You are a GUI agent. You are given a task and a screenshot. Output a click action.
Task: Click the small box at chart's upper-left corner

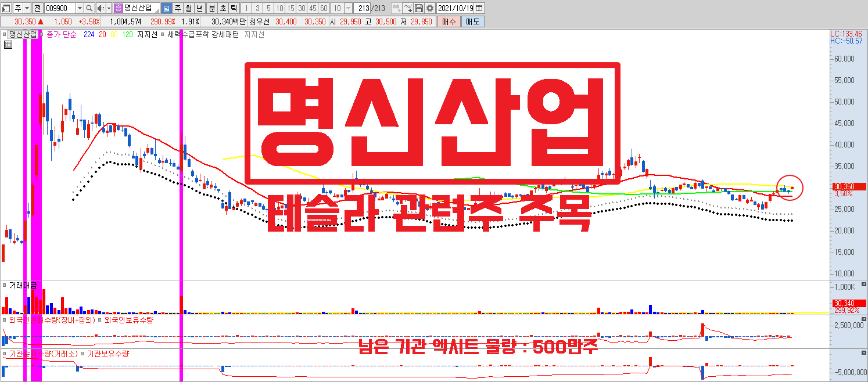pyautogui.click(x=8, y=44)
